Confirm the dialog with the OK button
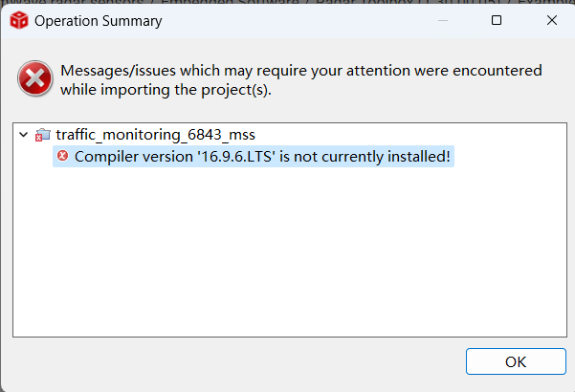The image size is (575, 392). 516,361
